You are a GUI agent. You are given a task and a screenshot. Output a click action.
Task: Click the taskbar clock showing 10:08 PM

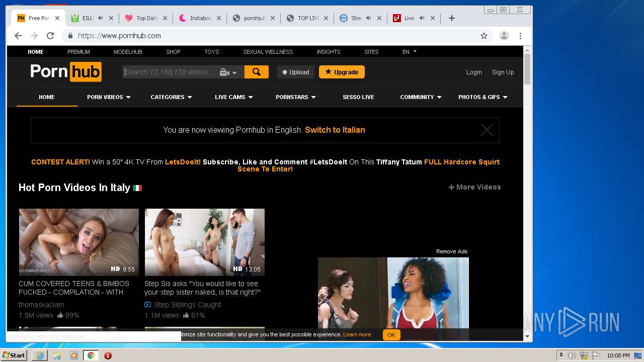click(618, 355)
